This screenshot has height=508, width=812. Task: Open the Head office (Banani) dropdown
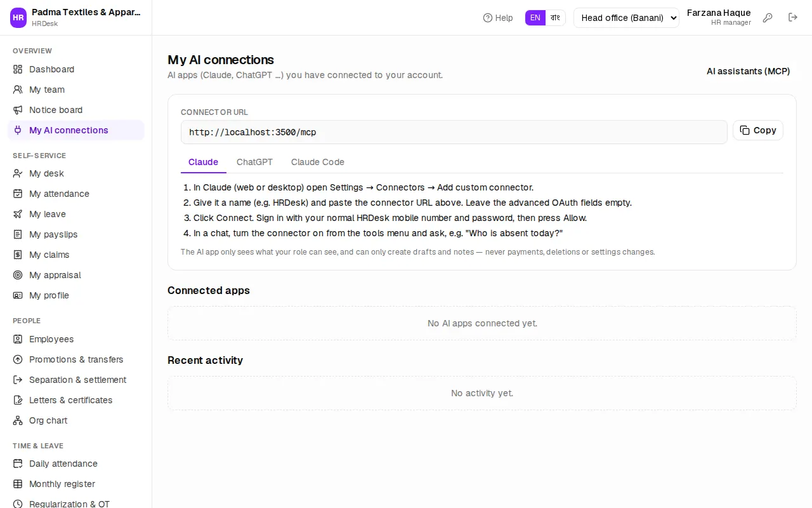[x=626, y=18]
